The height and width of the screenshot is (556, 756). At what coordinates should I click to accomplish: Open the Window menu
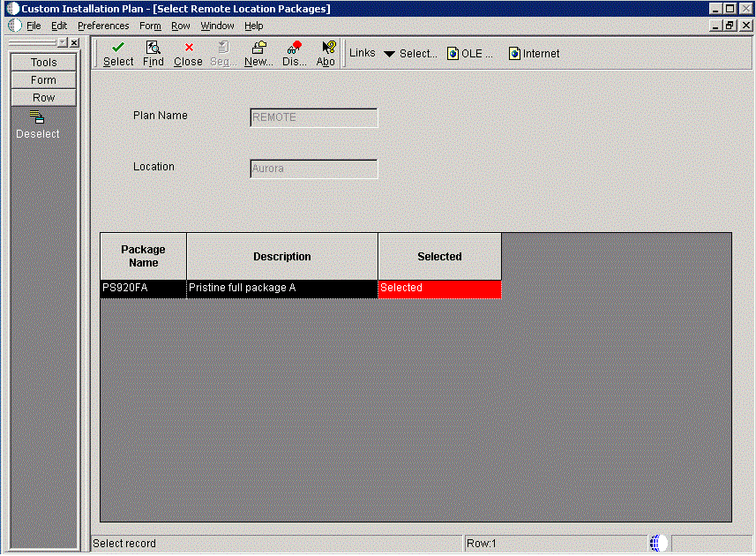(x=217, y=26)
